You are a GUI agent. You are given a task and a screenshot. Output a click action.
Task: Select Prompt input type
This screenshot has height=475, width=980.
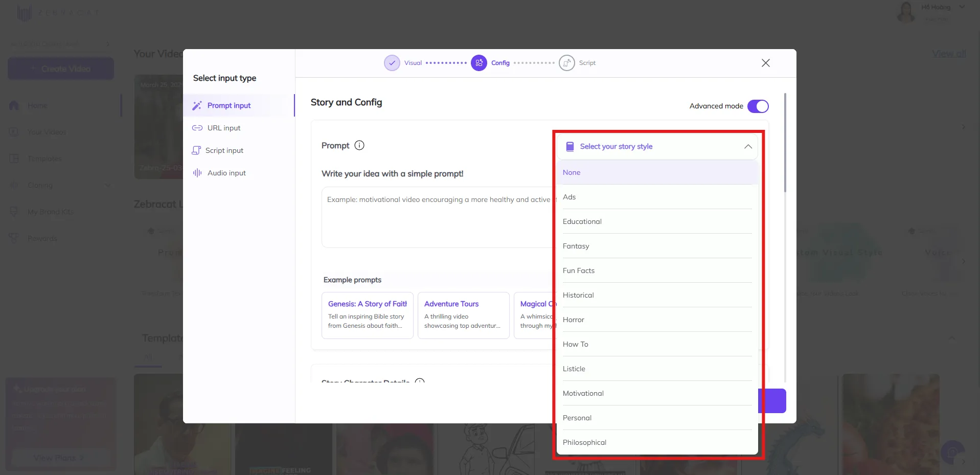coord(239,105)
